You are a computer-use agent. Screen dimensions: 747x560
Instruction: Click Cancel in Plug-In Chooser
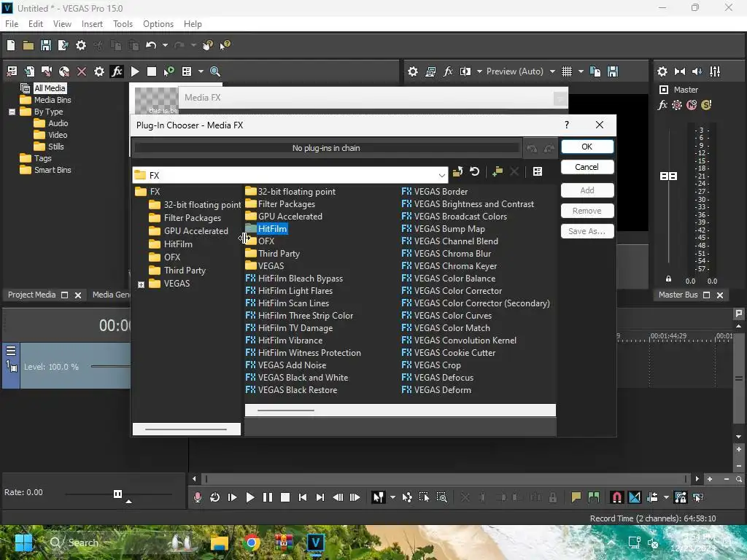587,167
